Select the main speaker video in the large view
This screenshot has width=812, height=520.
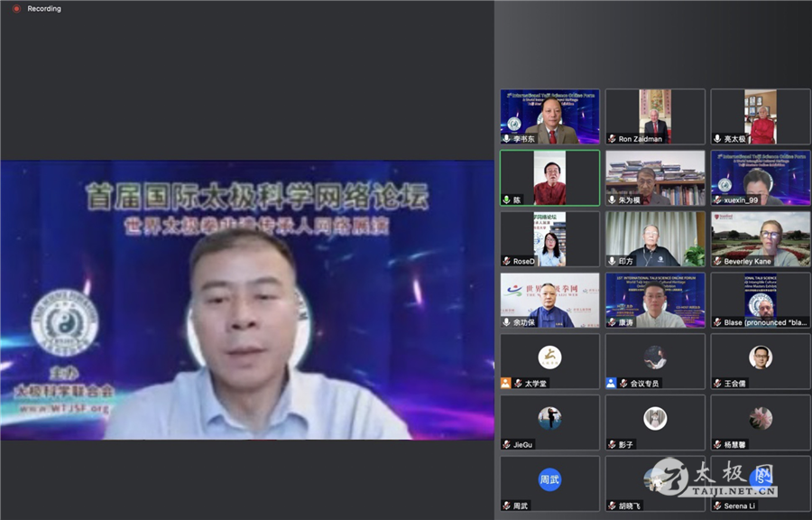[246, 300]
